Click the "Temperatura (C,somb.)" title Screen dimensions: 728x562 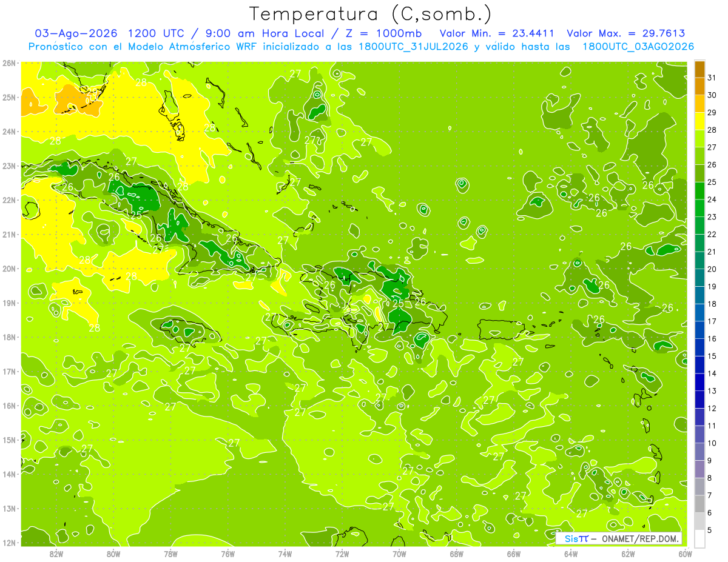371,14
